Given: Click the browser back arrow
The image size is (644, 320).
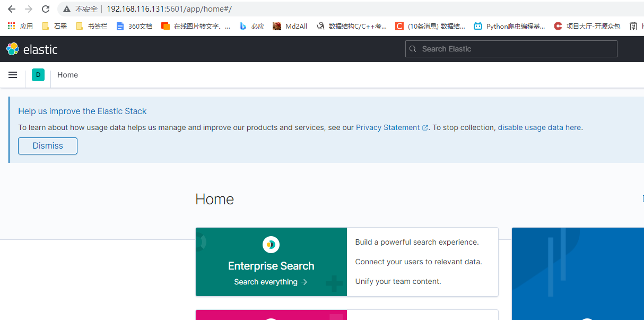Looking at the screenshot, I should [x=12, y=9].
